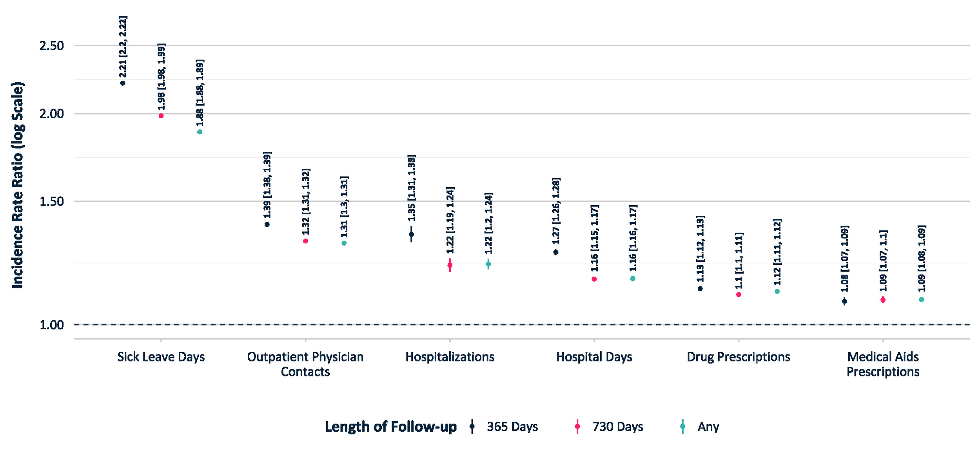Click the 365 Days legend marker
This screenshot has width=980, height=452.
(x=472, y=427)
